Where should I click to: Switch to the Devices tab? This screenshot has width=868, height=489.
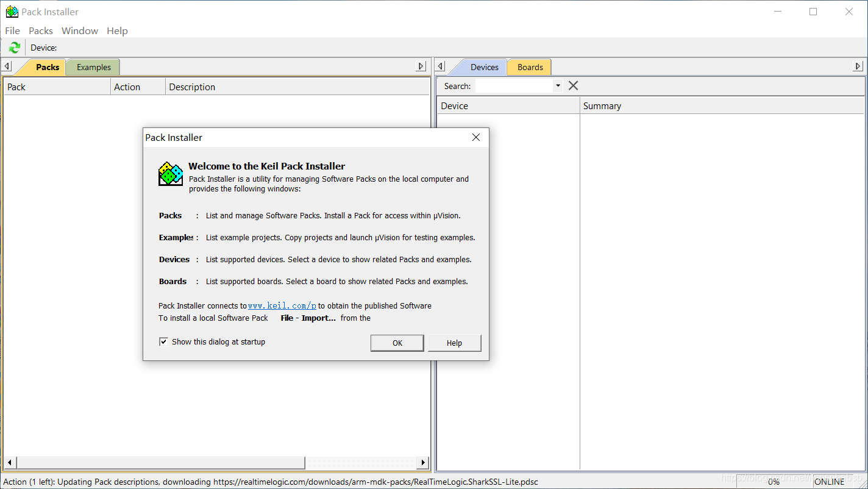point(485,67)
